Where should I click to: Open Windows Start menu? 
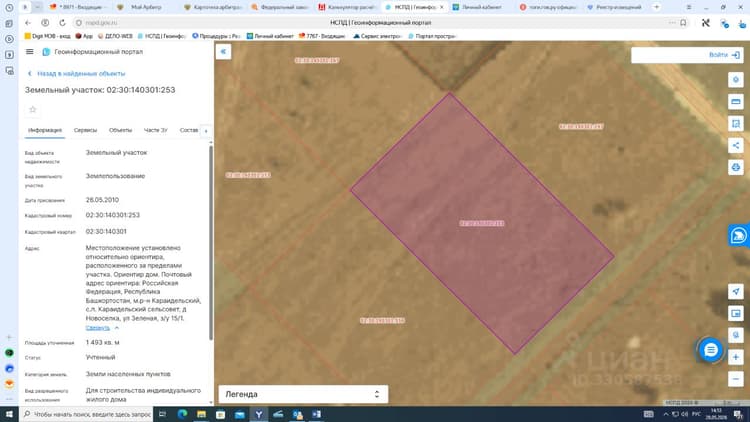coord(9,414)
